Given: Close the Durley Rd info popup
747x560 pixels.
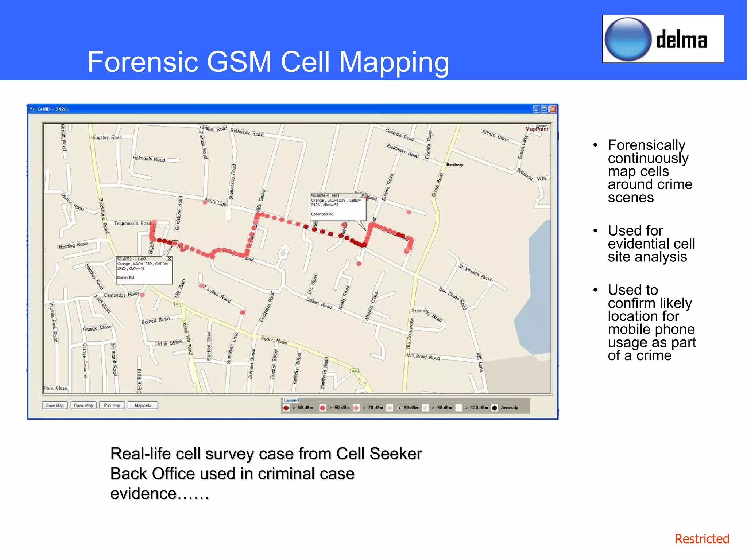Looking at the screenshot, I should (169, 258).
